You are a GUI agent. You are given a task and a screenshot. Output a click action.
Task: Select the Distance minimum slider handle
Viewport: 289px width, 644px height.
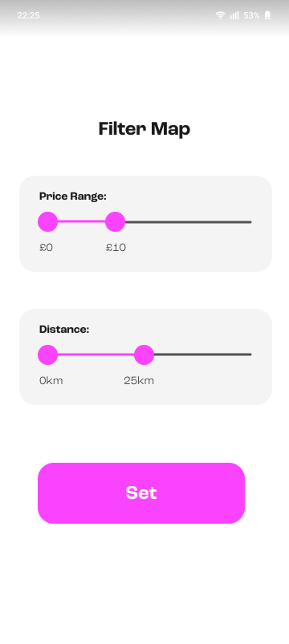click(x=47, y=354)
